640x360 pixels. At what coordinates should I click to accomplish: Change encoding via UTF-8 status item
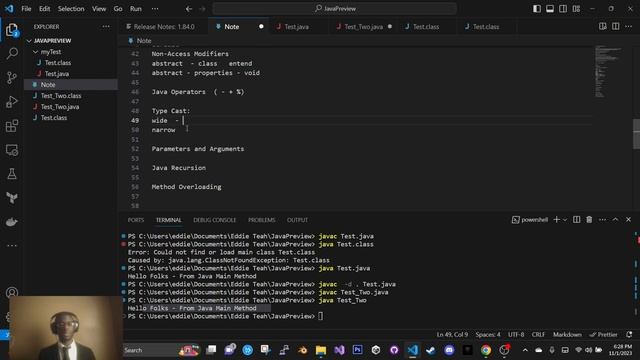(516, 334)
